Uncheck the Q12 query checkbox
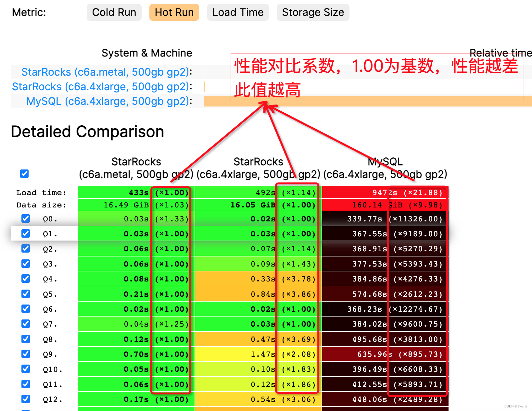532x411 pixels. (x=26, y=399)
